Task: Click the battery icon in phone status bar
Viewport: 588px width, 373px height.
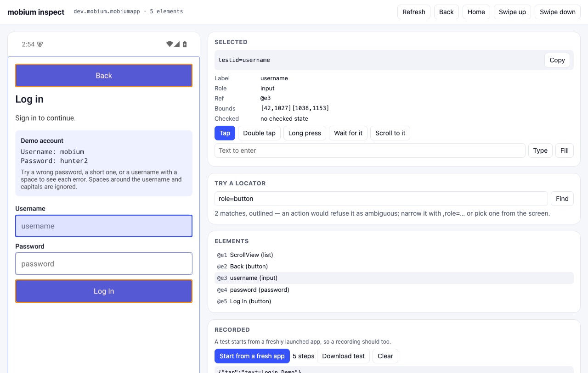Action: 185,45
